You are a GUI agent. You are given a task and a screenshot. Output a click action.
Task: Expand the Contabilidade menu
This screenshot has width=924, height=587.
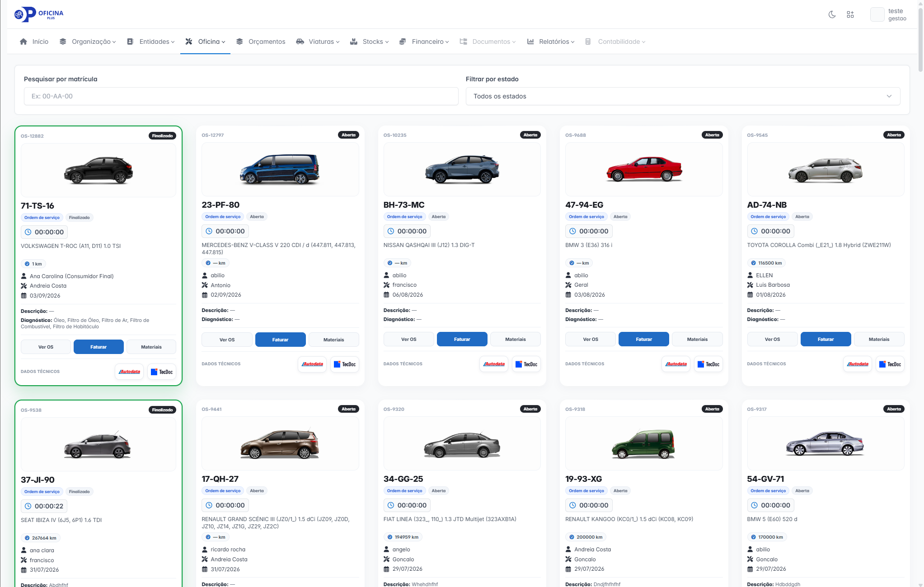click(x=615, y=42)
